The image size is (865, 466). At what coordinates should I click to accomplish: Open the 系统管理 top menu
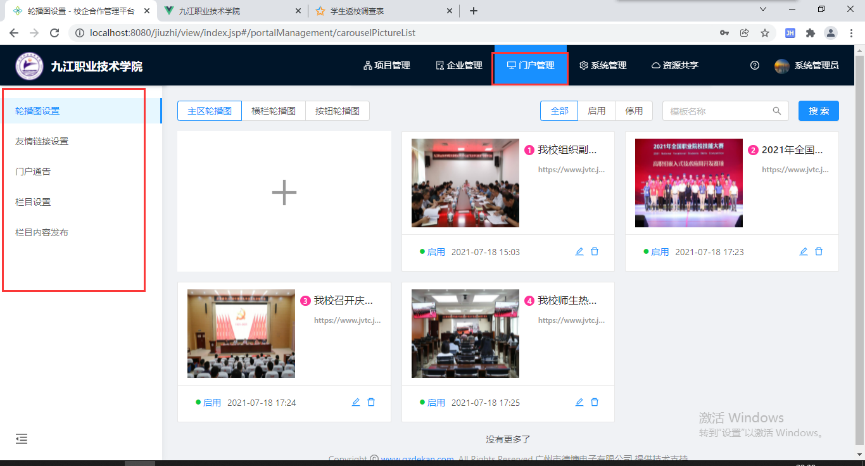(x=603, y=66)
